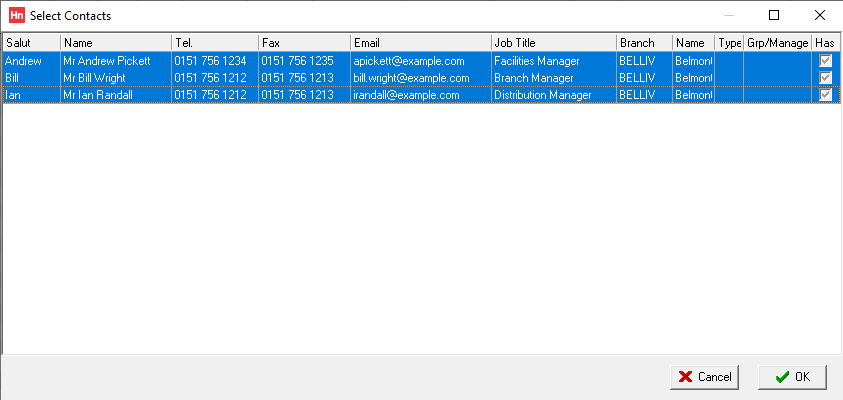Toggle the Has checkbox for Bill Wright

tap(825, 78)
